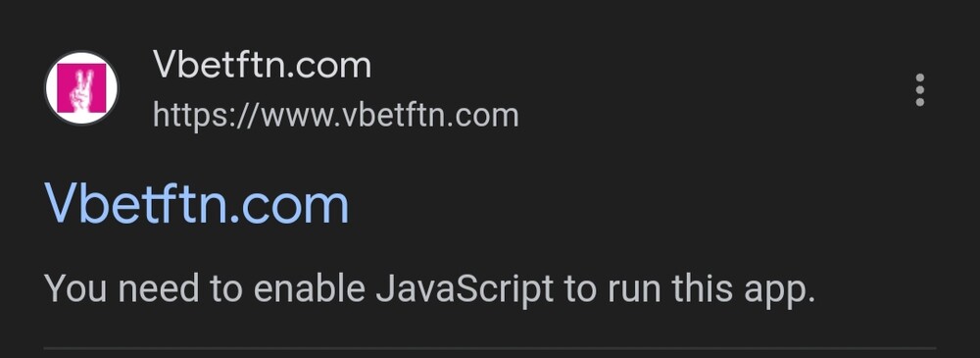The image size is (980, 358).
Task: Click the divider line below the snippet
Action: point(490,347)
